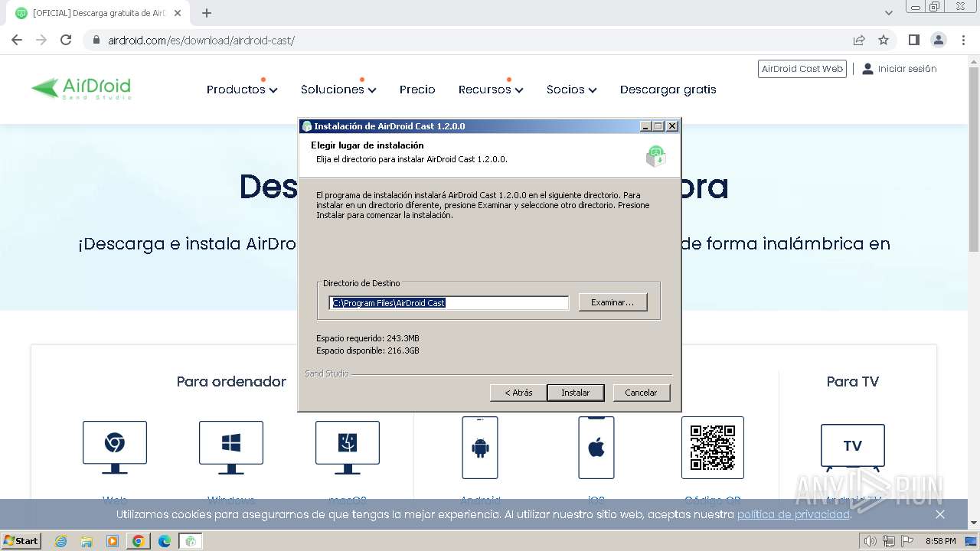Click the site info lock icon
The height and width of the screenshot is (551, 980).
click(x=96, y=40)
